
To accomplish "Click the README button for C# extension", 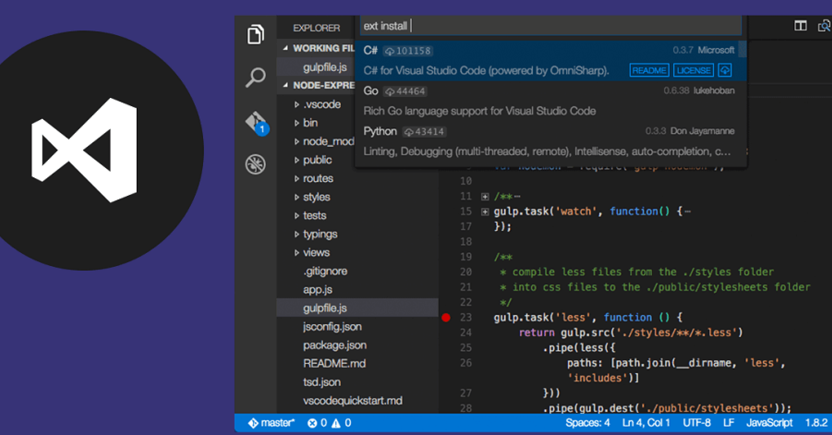I will (649, 70).
